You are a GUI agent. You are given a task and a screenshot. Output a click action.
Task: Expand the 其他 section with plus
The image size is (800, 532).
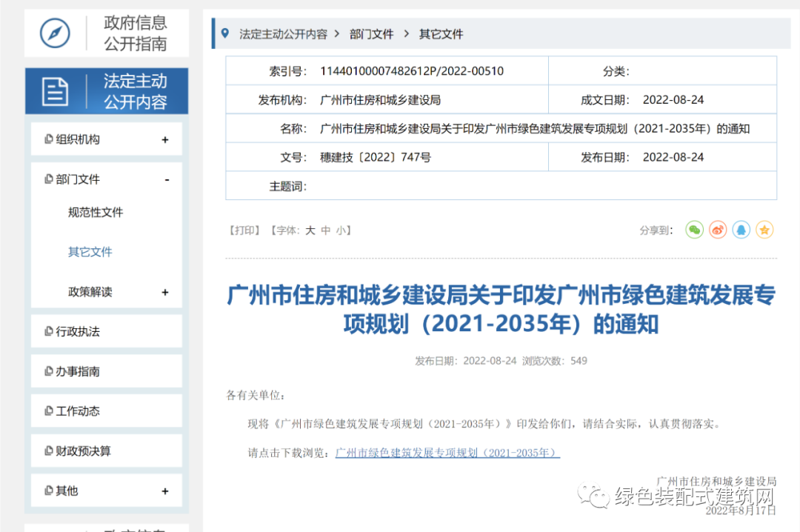pos(164,491)
